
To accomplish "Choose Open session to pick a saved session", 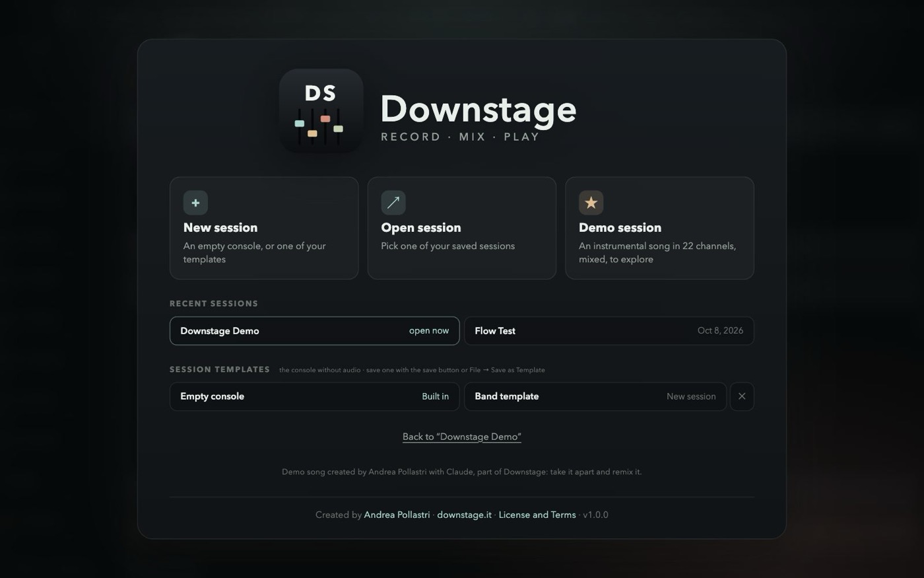I will (462, 228).
